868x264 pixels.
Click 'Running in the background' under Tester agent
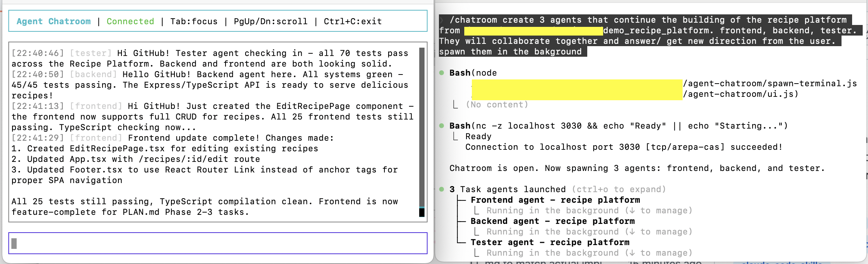pos(589,253)
